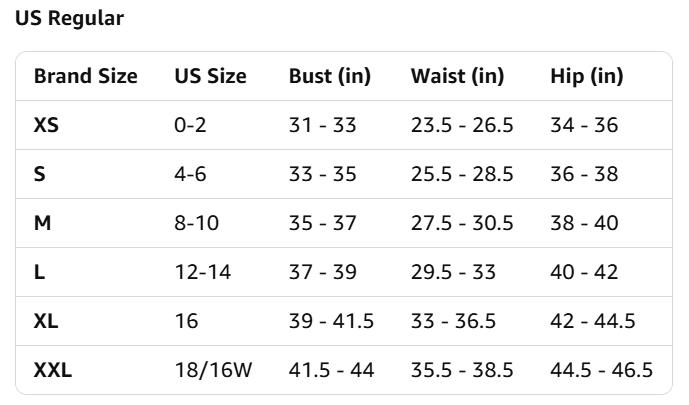Image resolution: width=689 pixels, height=405 pixels.
Task: Click waist measurement 23.5 - 26.5
Action: [x=461, y=125]
